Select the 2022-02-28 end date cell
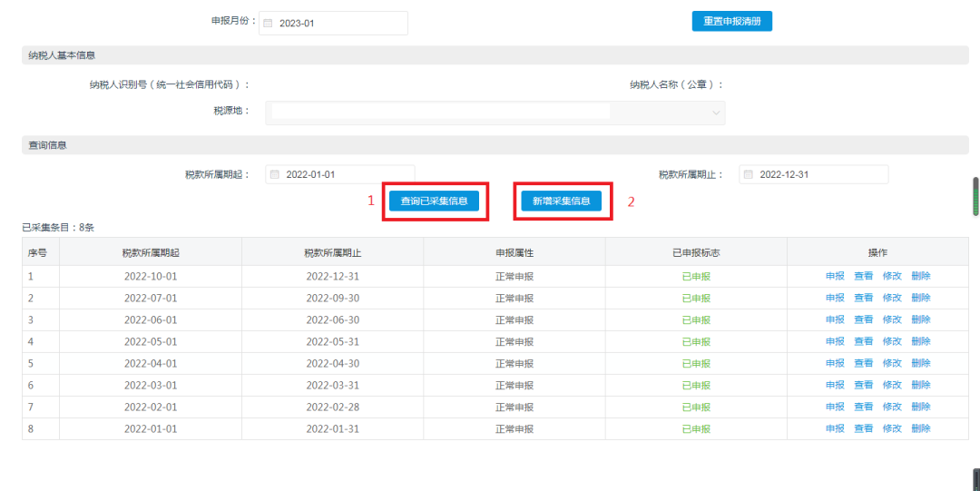The height and width of the screenshot is (491, 980). (x=332, y=408)
